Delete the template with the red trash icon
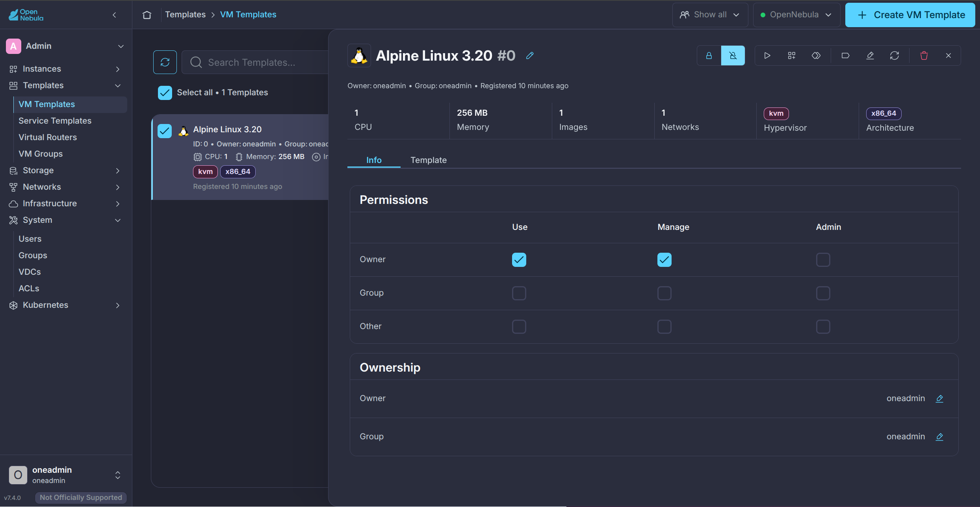 (x=924, y=56)
